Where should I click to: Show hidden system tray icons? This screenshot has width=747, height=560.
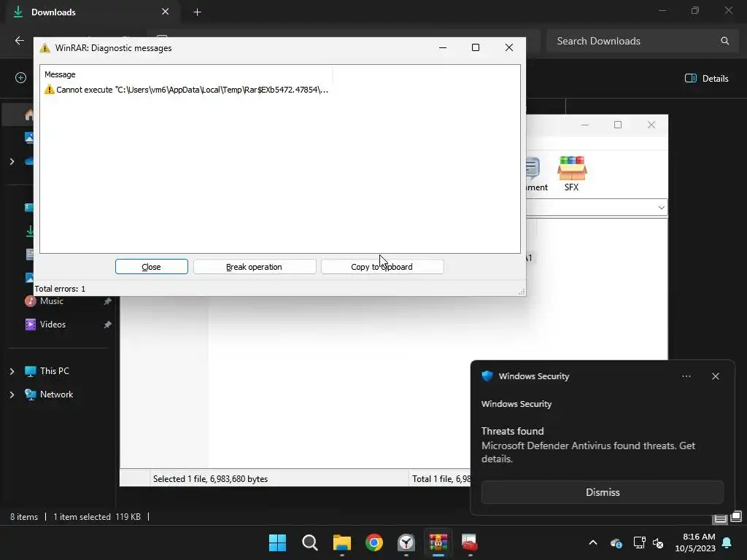(x=592, y=542)
